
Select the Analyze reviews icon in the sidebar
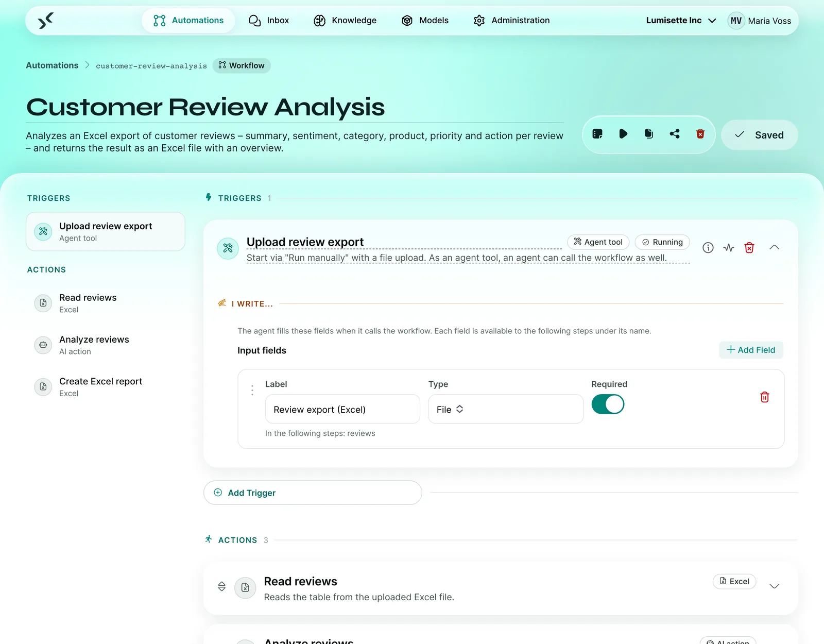43,345
